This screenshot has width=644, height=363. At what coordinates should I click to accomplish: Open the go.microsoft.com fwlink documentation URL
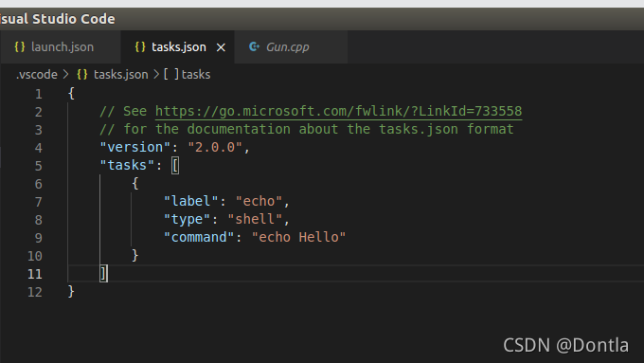(x=338, y=112)
